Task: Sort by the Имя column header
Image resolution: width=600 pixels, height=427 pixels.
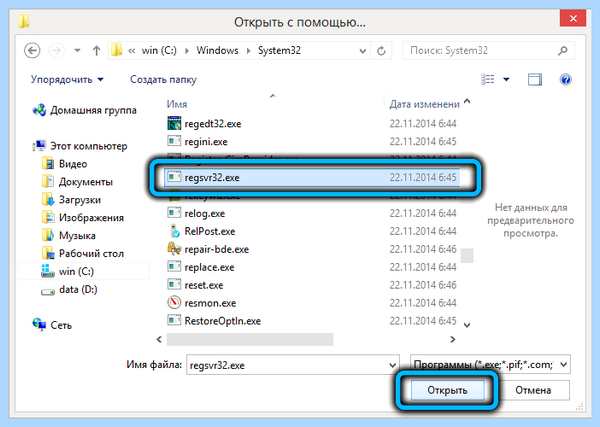Action: (x=177, y=104)
